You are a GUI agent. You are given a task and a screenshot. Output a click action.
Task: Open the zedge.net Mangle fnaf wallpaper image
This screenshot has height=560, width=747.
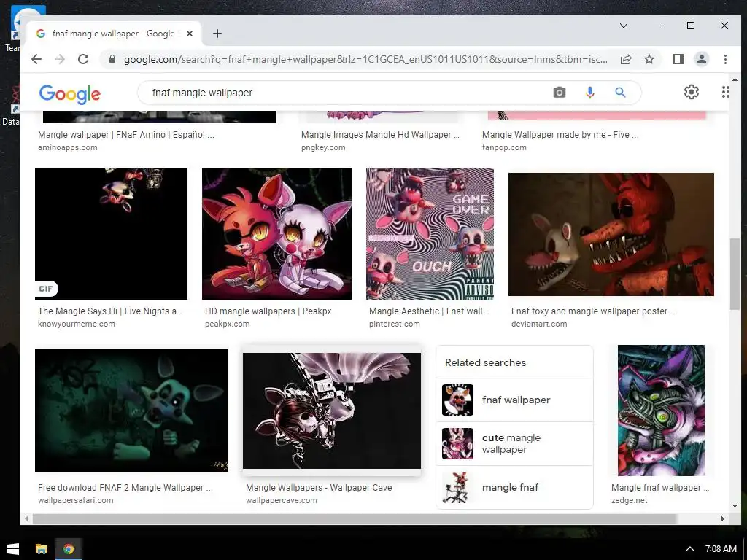point(661,411)
